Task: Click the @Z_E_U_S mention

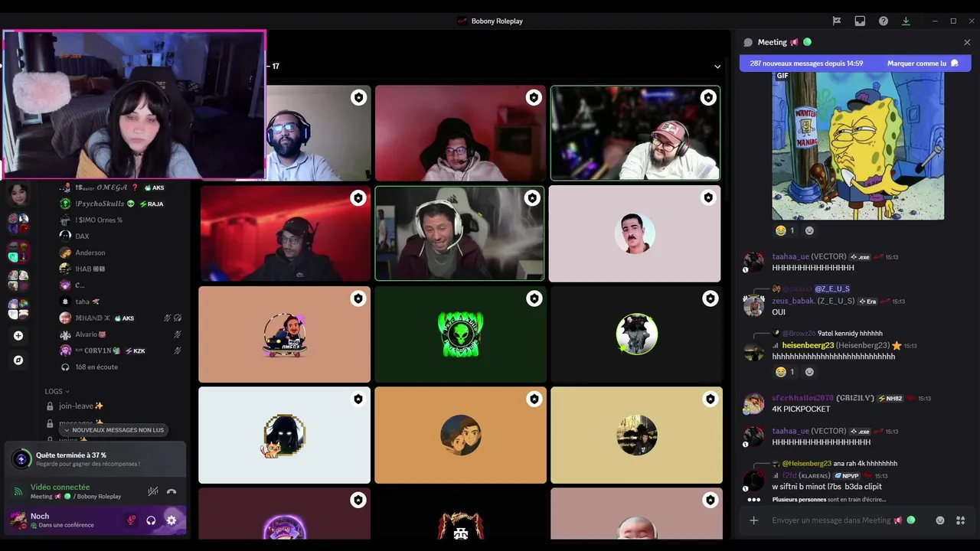Action: [832, 289]
